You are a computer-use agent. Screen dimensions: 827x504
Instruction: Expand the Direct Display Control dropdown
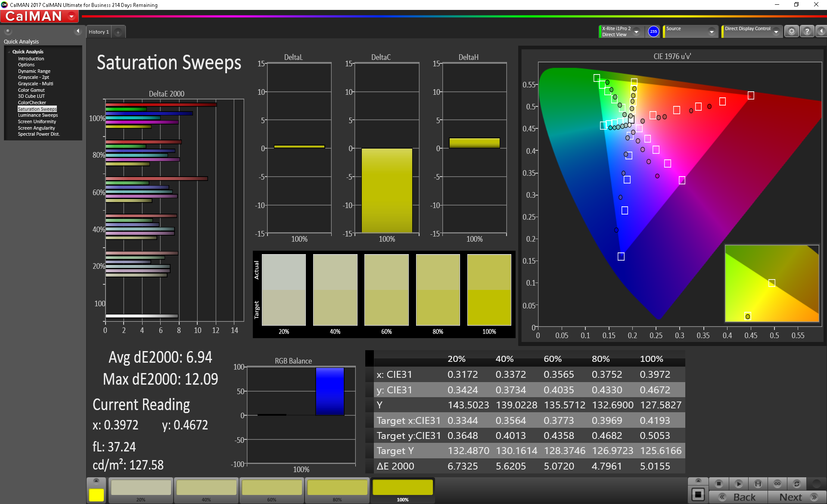[776, 32]
